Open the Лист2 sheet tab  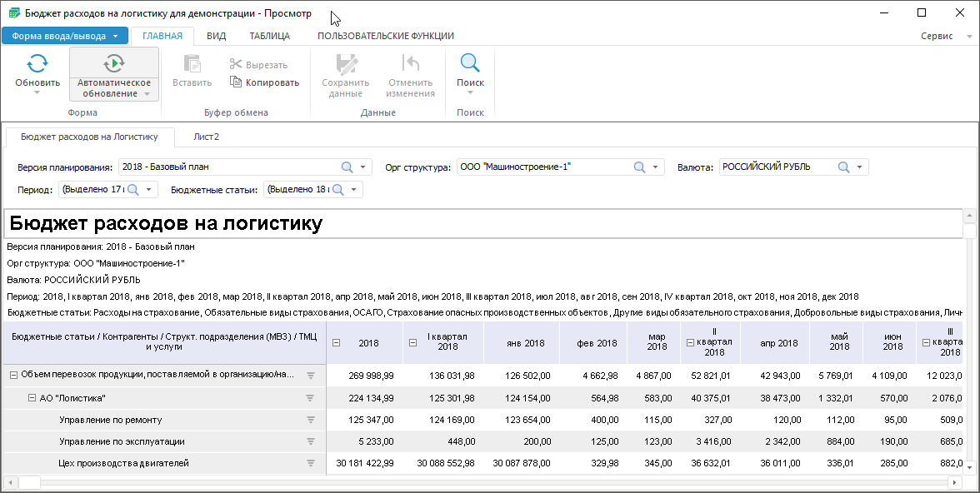tap(206, 137)
